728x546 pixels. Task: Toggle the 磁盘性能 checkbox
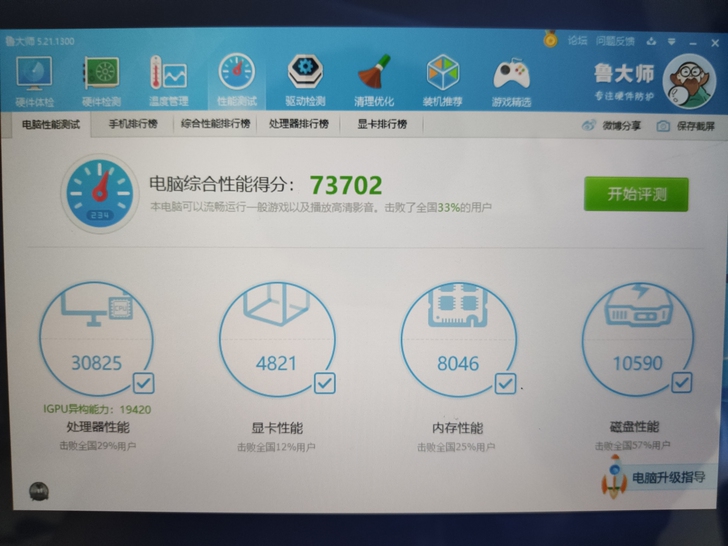pos(681,382)
